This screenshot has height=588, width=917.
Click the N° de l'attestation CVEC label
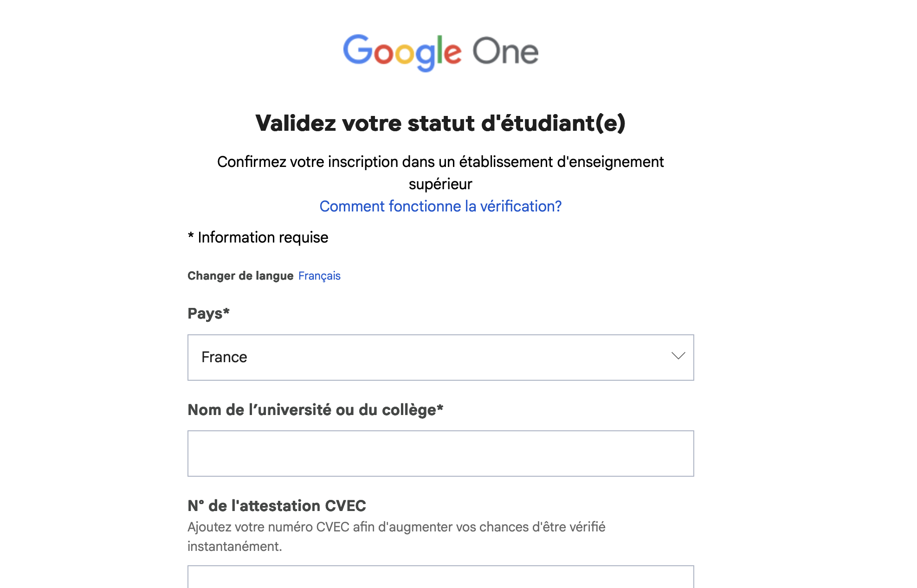(277, 506)
